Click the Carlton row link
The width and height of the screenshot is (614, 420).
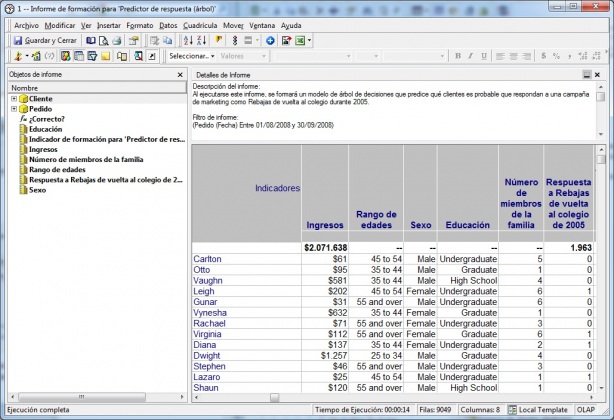[207, 259]
